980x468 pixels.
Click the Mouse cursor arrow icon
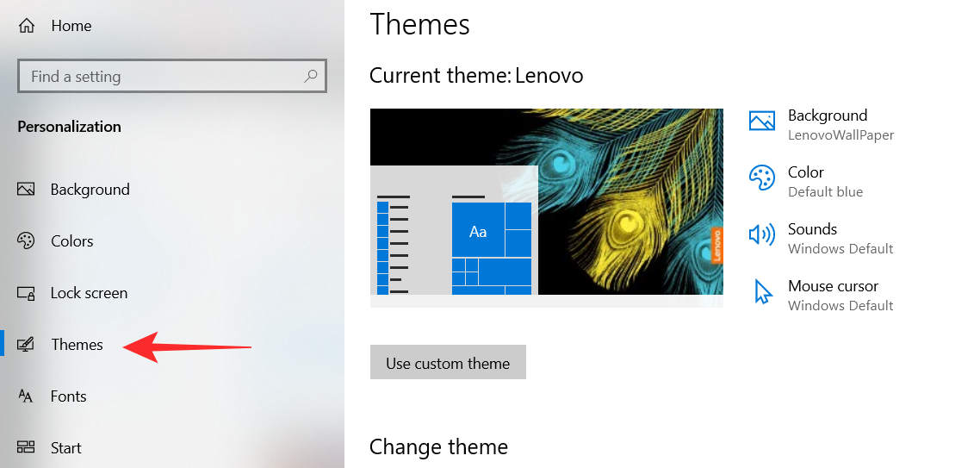tap(762, 292)
